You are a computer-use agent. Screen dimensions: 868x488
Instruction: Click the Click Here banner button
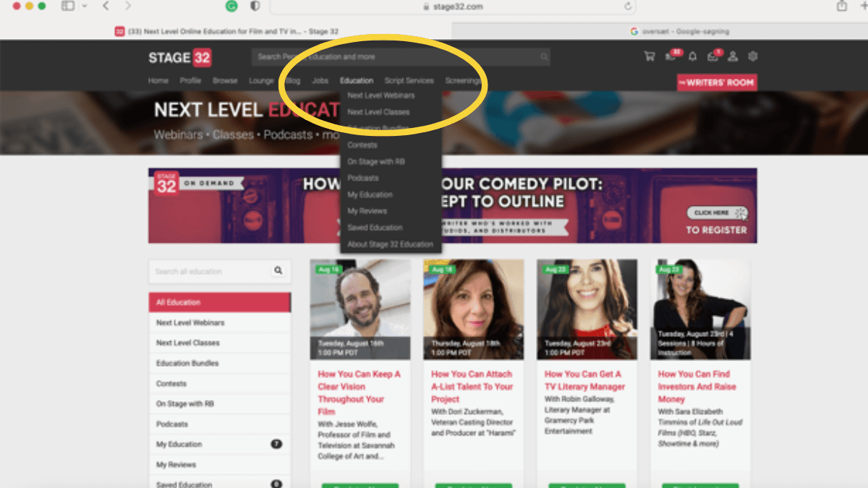click(716, 213)
